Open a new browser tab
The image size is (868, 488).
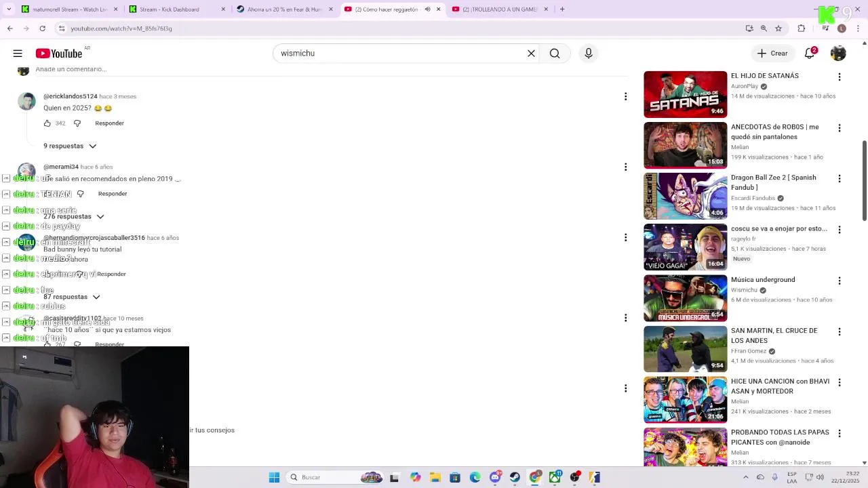tap(562, 9)
